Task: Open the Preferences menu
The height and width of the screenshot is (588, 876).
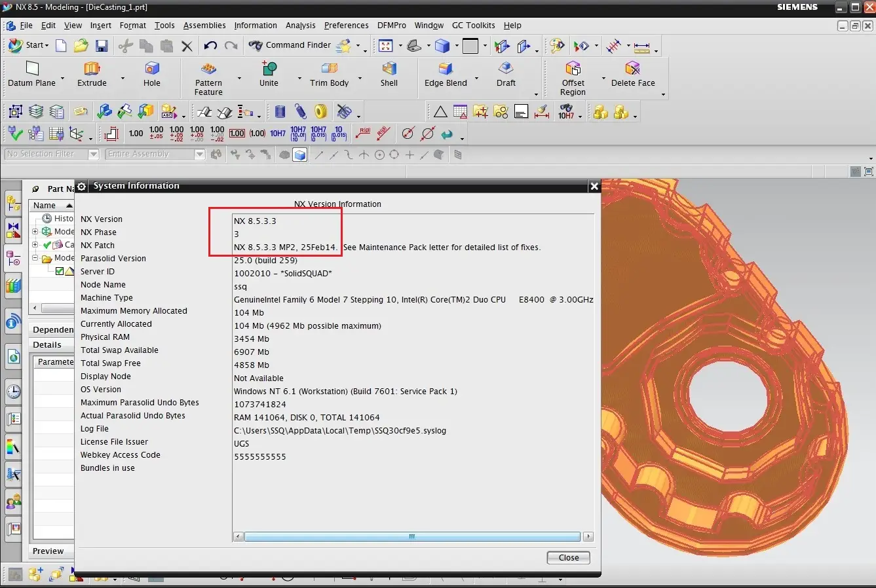Action: pyautogui.click(x=346, y=26)
